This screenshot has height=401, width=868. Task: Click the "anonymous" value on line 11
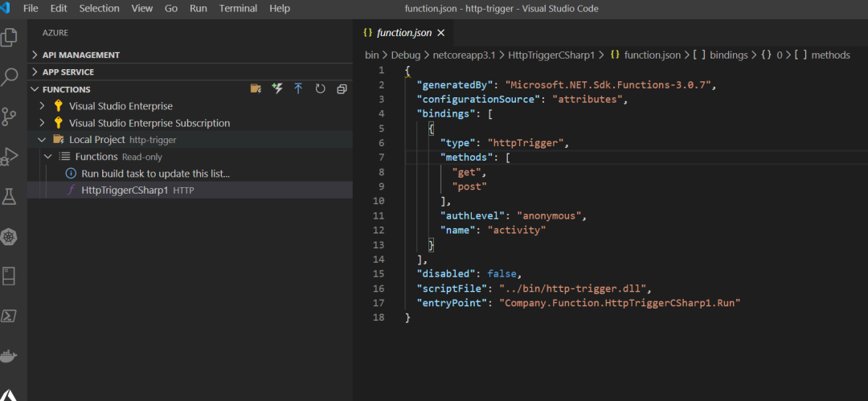[549, 215]
